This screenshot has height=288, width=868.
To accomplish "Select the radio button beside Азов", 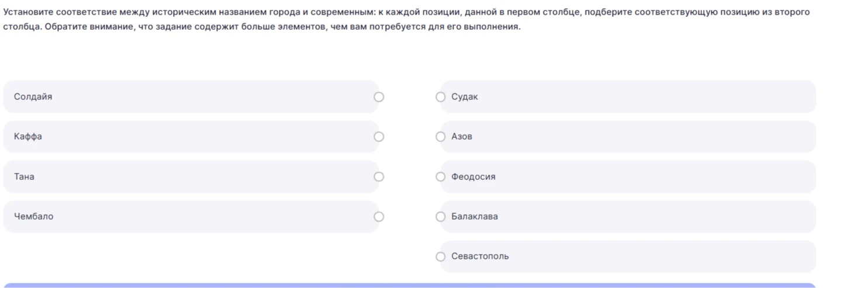I will (x=441, y=137).
